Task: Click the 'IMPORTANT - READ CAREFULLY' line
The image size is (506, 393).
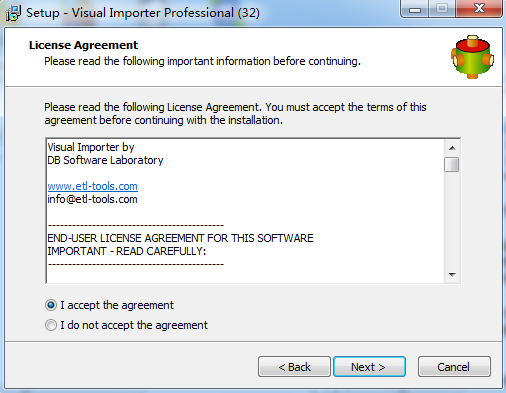Action: 127,251
